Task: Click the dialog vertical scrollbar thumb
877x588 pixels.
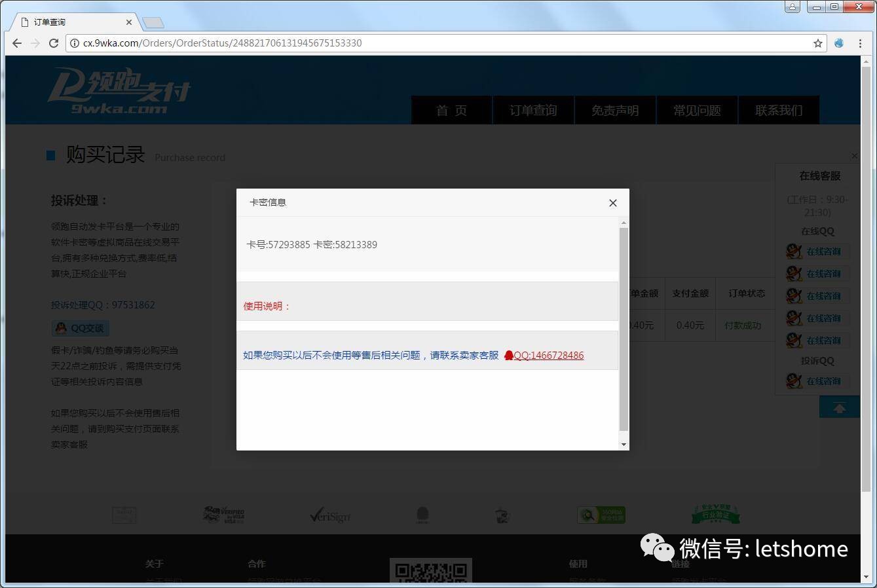Action: pos(624,329)
